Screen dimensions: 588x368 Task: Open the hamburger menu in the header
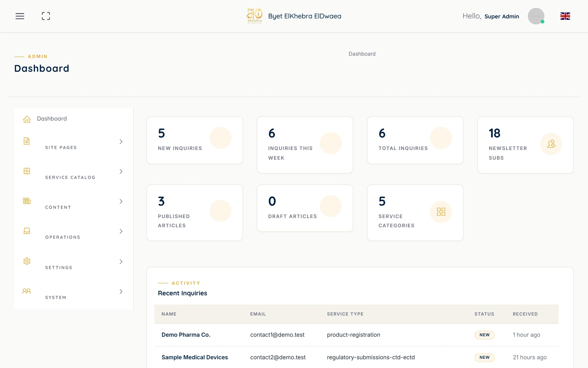[20, 16]
